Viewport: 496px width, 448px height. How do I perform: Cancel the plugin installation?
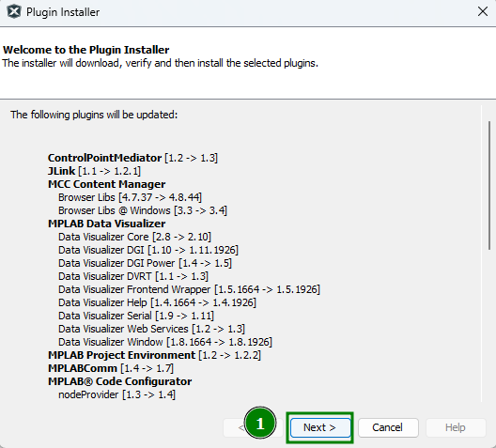point(388,427)
